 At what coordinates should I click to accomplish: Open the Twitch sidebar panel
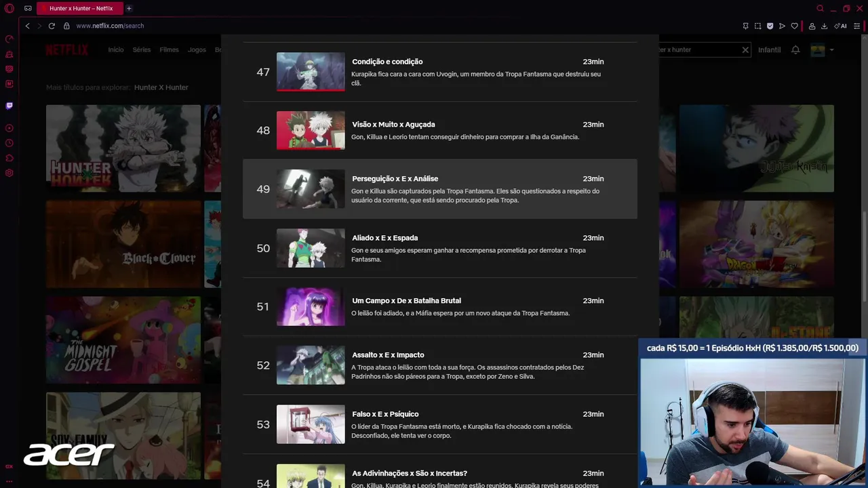pos(9,106)
